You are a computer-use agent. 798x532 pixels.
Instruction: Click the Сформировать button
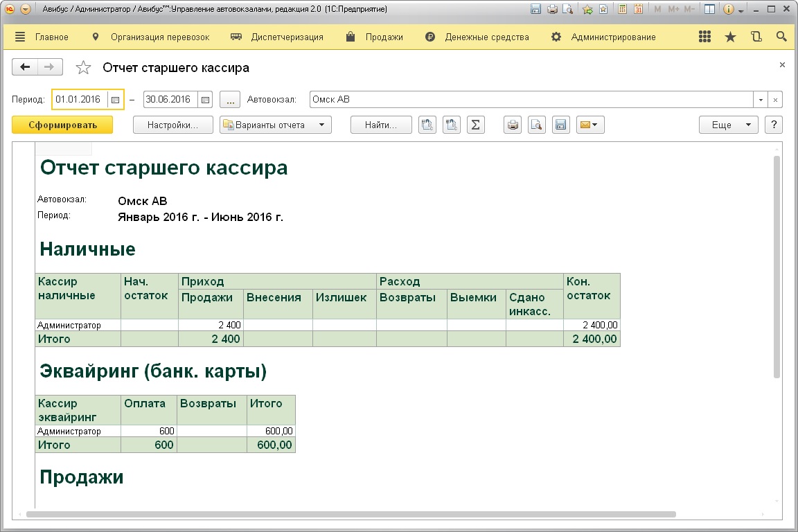62,125
